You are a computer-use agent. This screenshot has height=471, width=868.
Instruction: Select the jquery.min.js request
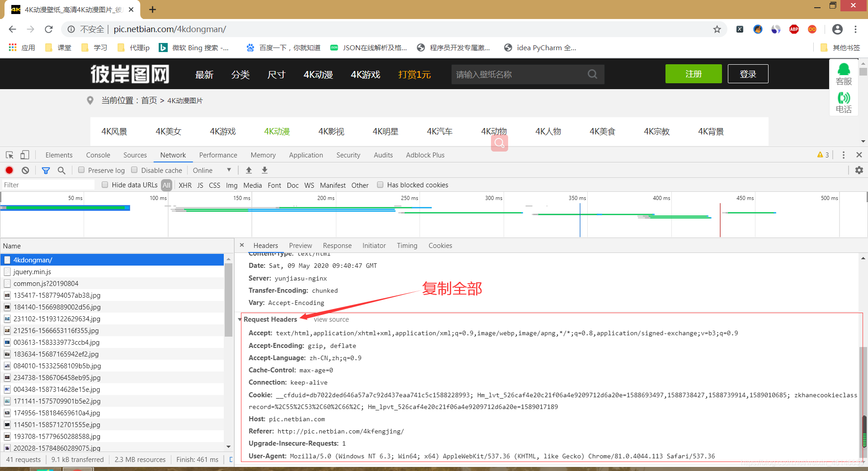coord(32,271)
